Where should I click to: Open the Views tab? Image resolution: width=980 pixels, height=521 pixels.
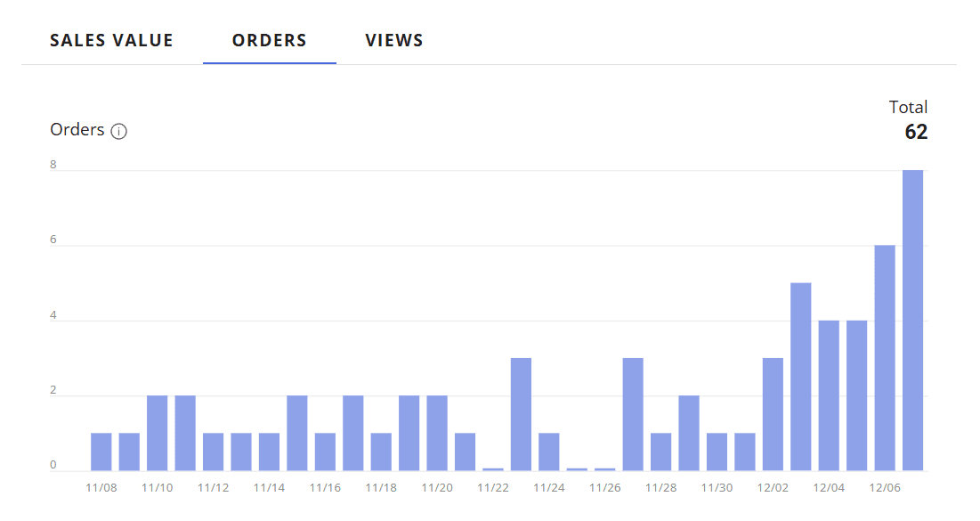point(393,41)
